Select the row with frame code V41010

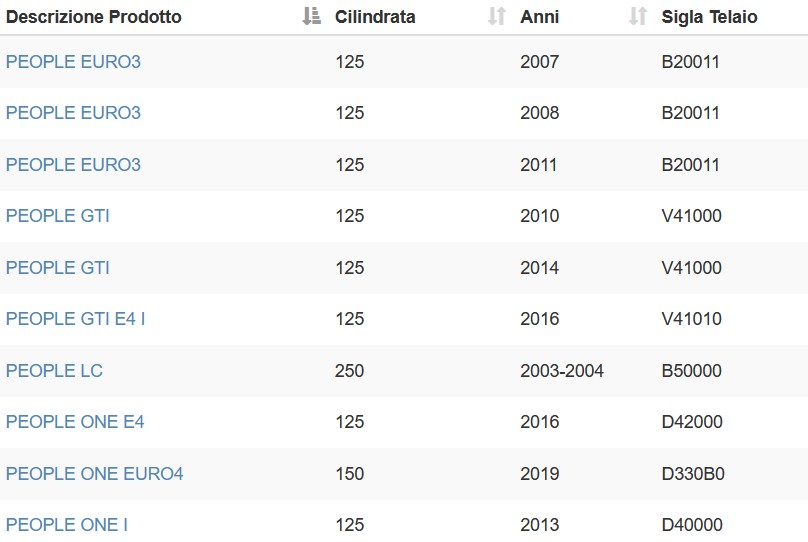pyautogui.click(x=404, y=319)
